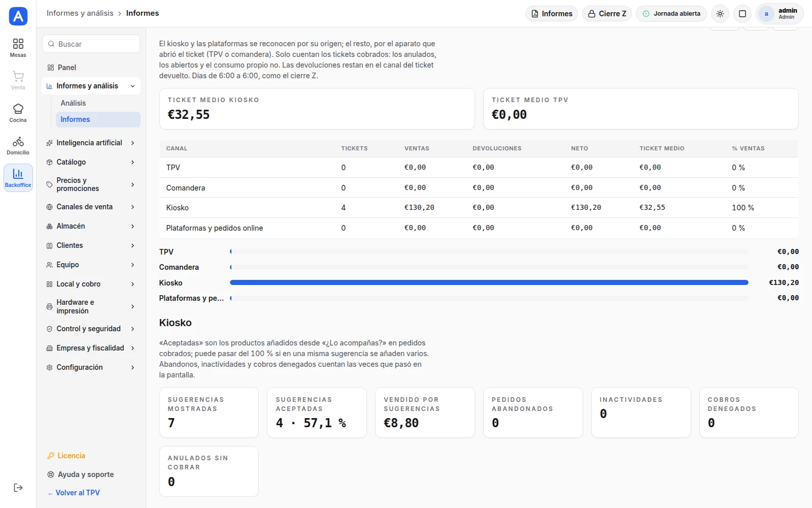Follow the Volver al TPV link

coord(74,493)
